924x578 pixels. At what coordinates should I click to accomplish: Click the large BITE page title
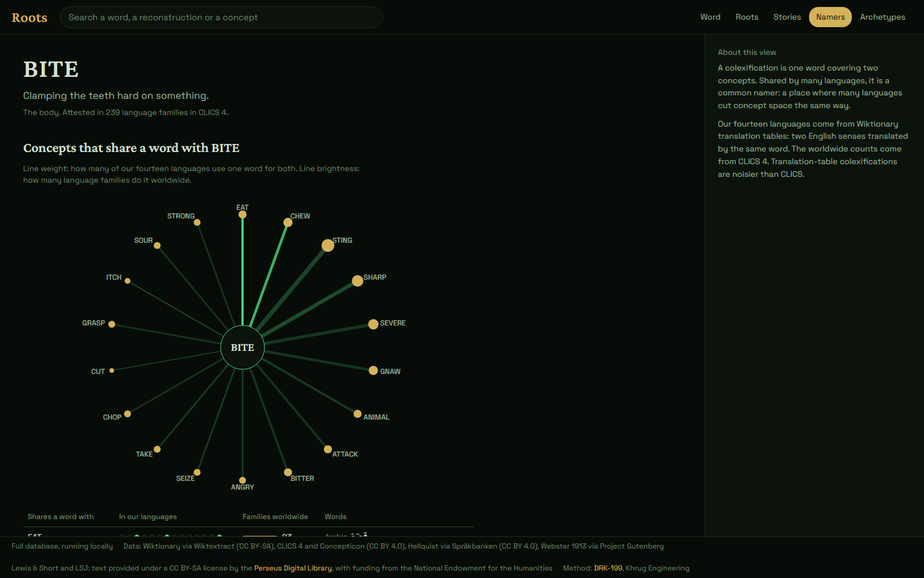click(51, 69)
